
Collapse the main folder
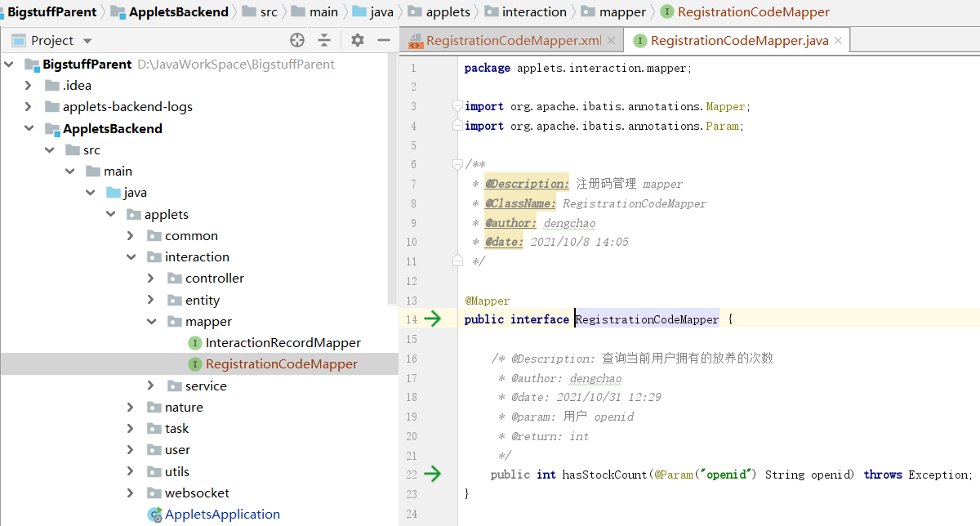(69, 171)
